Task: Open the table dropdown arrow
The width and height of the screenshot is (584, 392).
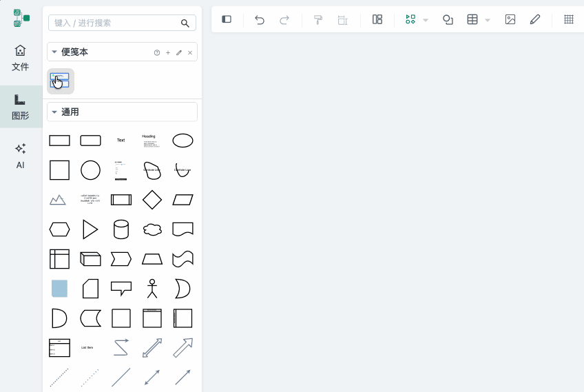Action: coord(488,20)
